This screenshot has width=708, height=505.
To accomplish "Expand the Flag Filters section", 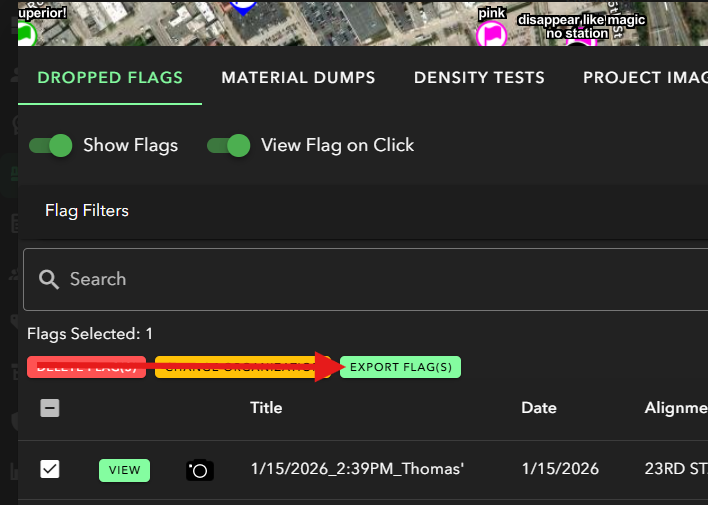I will [87, 211].
